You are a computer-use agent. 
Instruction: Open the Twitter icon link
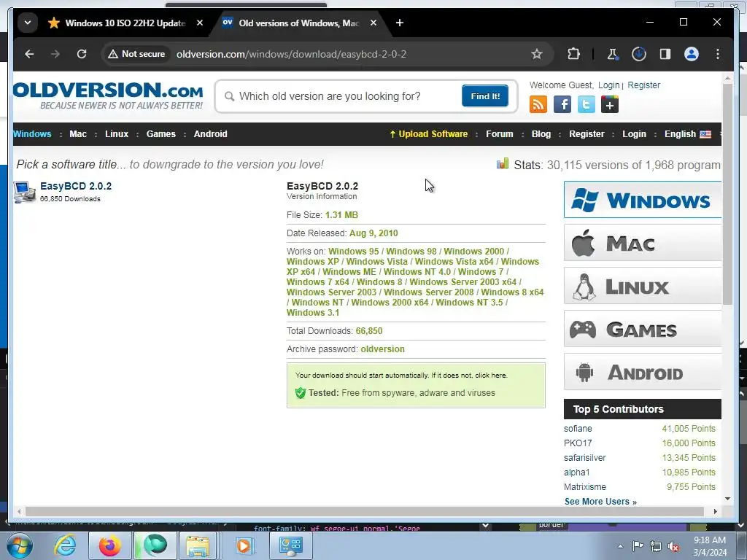pyautogui.click(x=586, y=104)
